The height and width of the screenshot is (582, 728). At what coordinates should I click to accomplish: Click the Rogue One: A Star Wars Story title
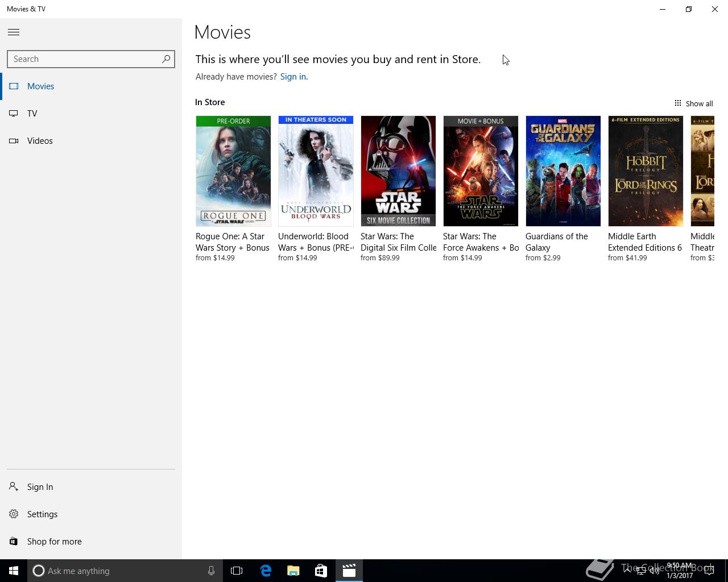[x=233, y=242]
